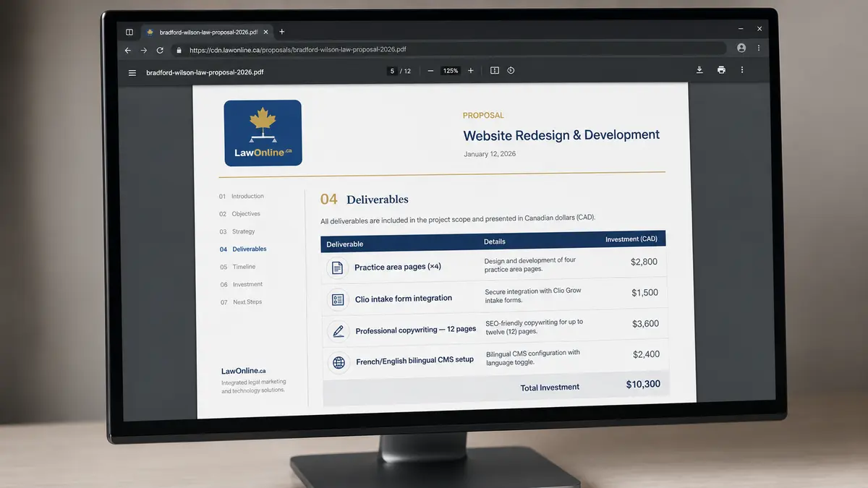Click the Clio intake form icon
This screenshot has height=488, width=868.
(338, 299)
